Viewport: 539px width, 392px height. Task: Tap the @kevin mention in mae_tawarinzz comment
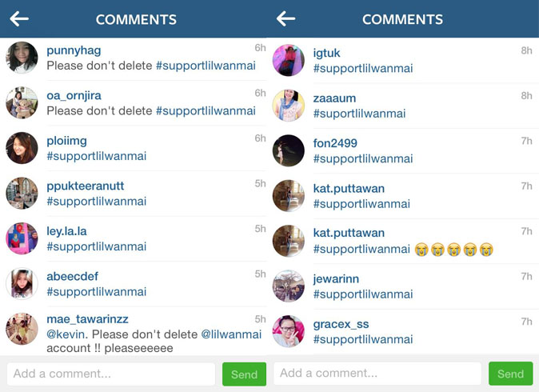[x=66, y=334]
